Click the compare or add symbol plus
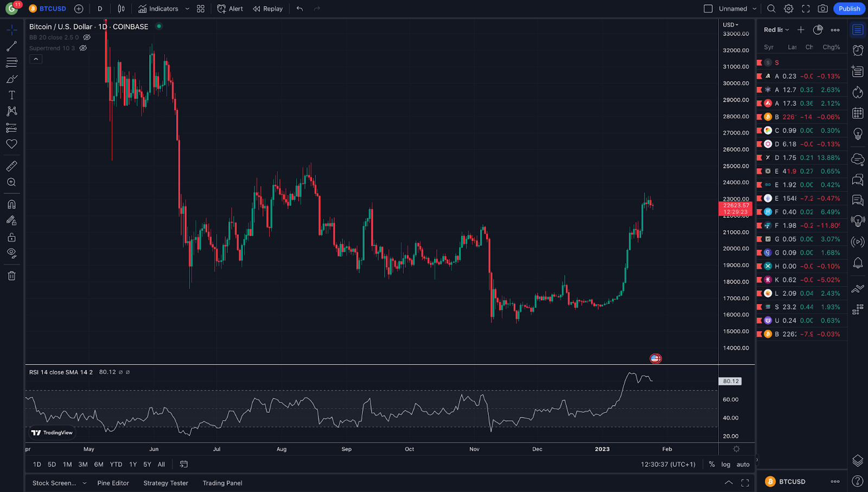The image size is (868, 492). [79, 9]
